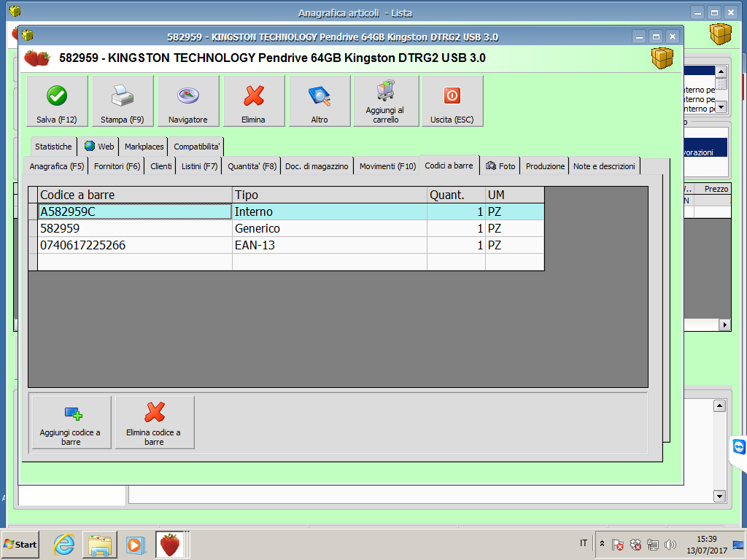
Task: Click Aggiungi codice a barre button
Action: [x=71, y=422]
